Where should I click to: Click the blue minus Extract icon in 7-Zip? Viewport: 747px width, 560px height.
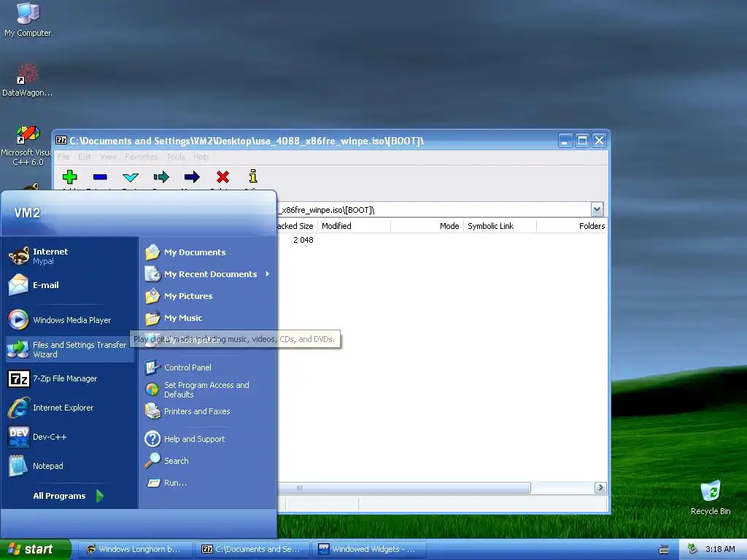(x=100, y=177)
